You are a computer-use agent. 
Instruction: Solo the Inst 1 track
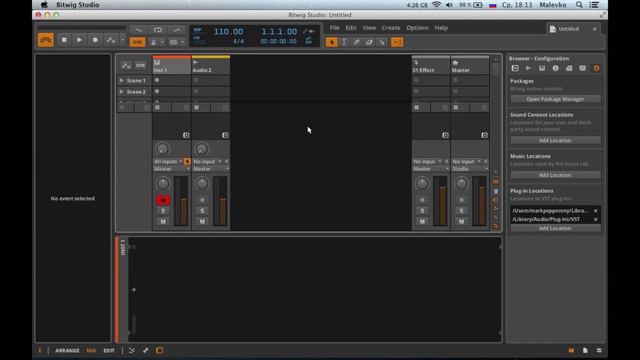(163, 211)
